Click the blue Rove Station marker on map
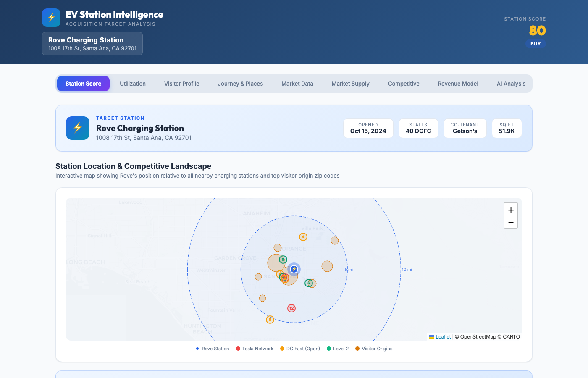This screenshot has height=378, width=588. pyautogui.click(x=294, y=269)
